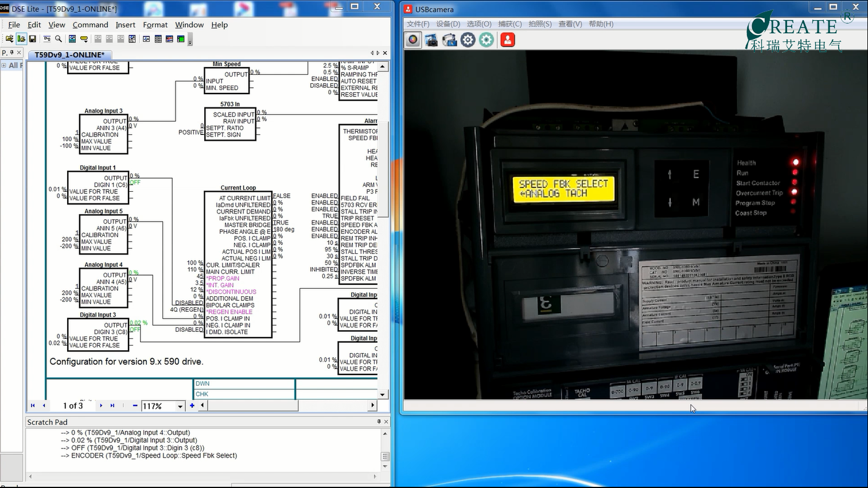Open the Command menu in DSE Lite
Screen dimensions: 868x488
point(90,25)
